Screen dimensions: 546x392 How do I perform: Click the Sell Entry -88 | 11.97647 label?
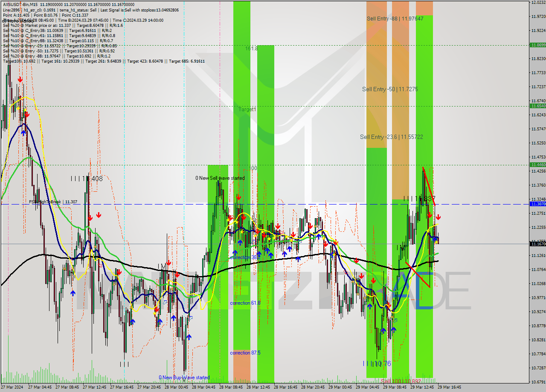(x=395, y=18)
